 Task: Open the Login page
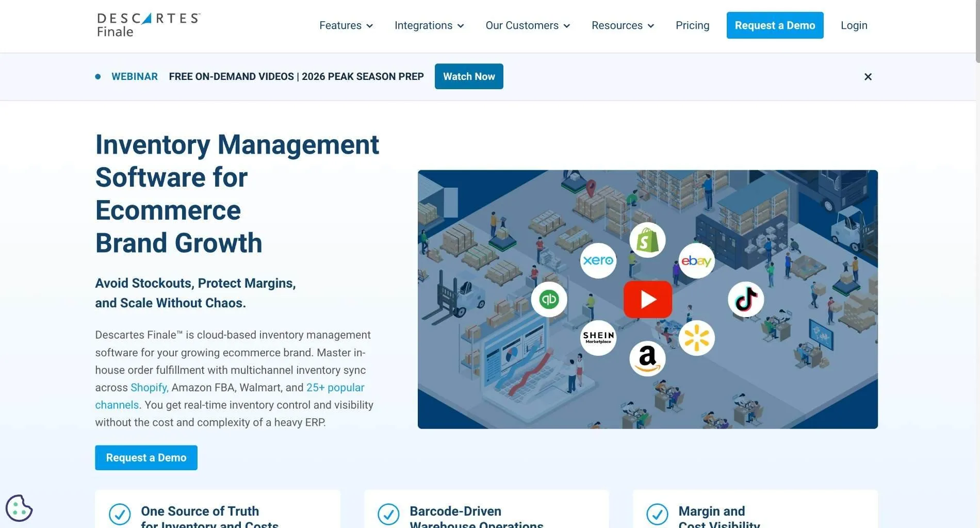(x=854, y=25)
